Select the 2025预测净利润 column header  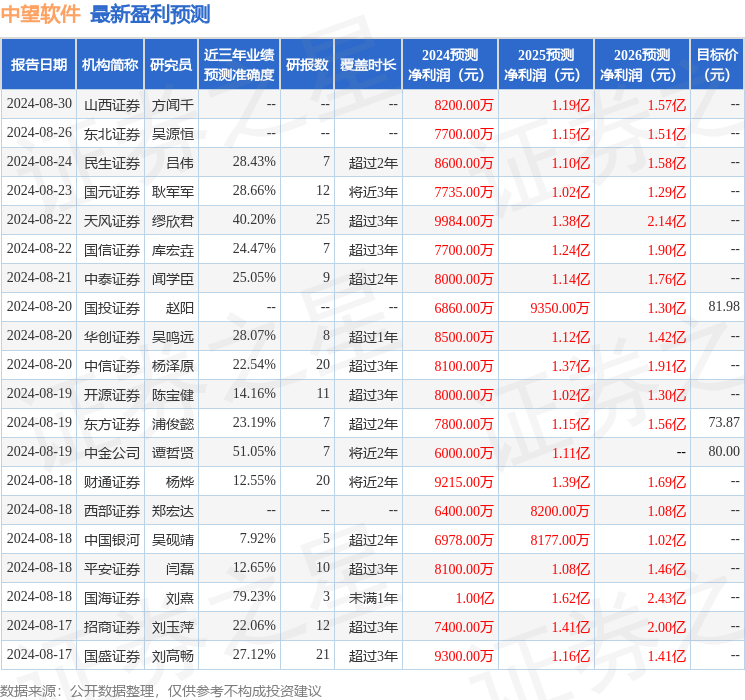pyautogui.click(x=546, y=65)
